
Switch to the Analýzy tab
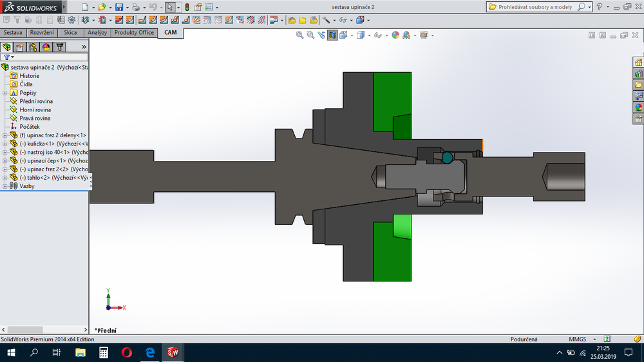pyautogui.click(x=97, y=33)
